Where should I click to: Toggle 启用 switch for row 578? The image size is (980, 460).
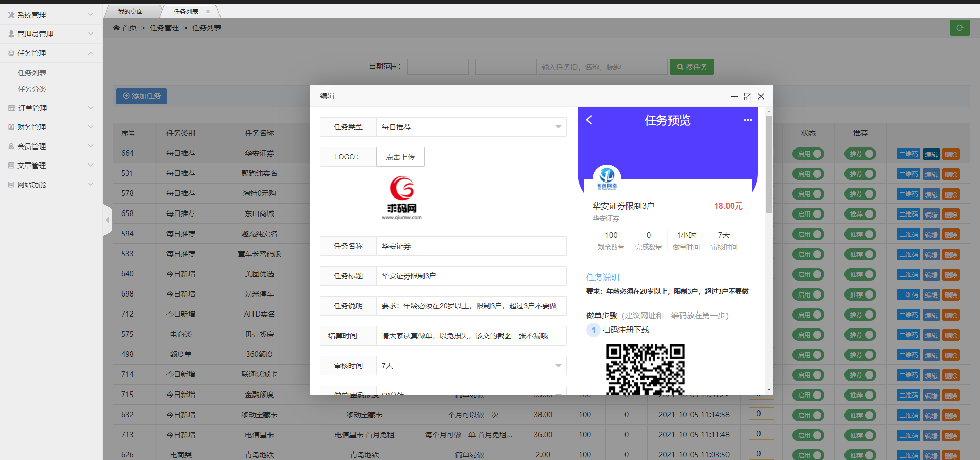coord(808,194)
